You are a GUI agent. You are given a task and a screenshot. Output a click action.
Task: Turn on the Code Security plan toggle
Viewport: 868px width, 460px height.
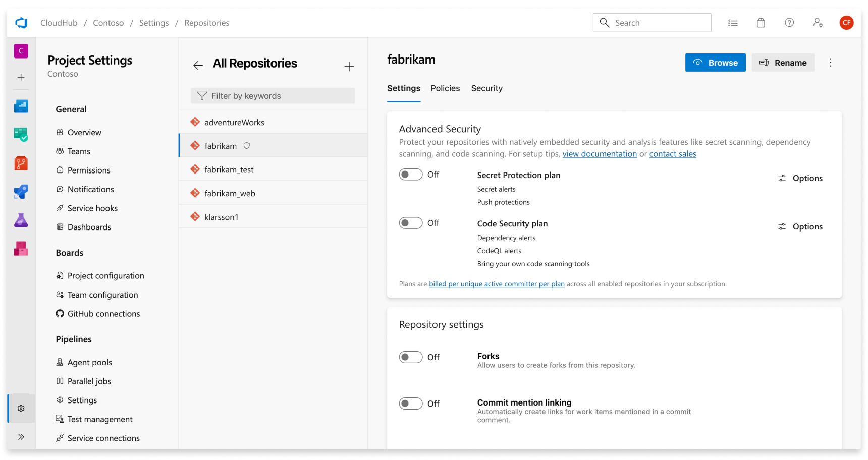tap(411, 223)
